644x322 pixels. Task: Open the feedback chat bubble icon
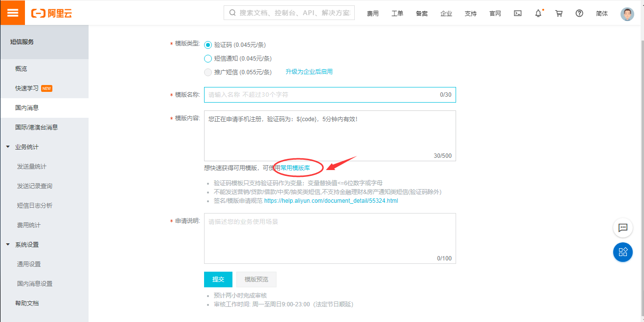click(x=622, y=228)
